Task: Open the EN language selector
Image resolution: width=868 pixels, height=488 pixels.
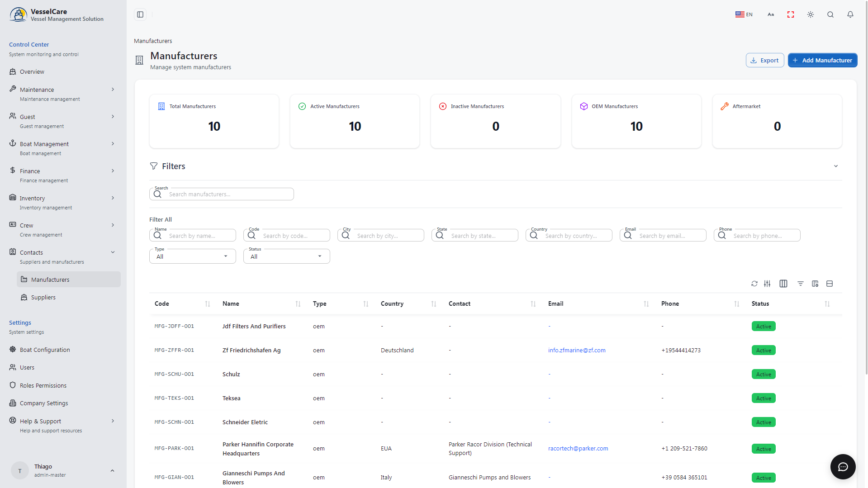Action: (744, 14)
